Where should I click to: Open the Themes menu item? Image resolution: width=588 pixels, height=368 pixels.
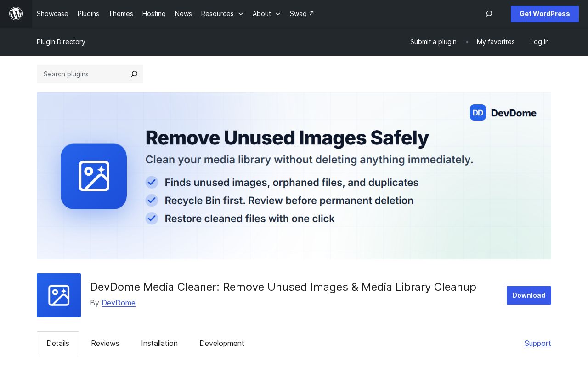121,14
